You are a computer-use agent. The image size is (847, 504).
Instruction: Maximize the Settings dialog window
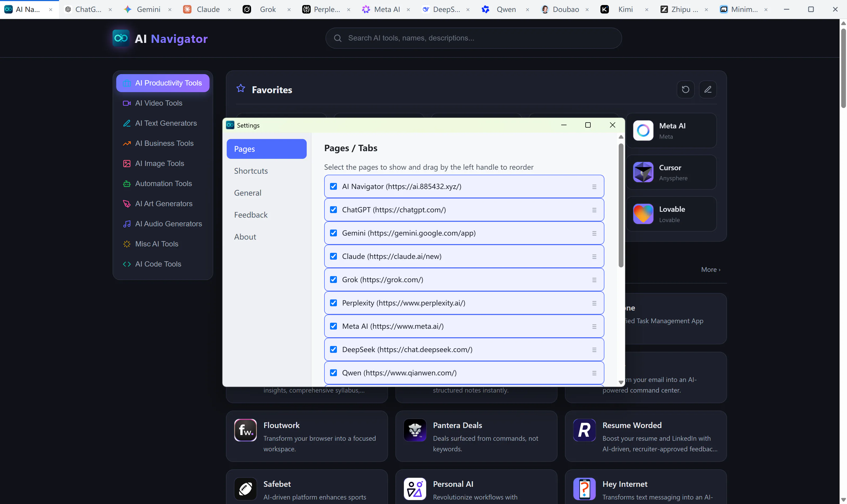[588, 125]
